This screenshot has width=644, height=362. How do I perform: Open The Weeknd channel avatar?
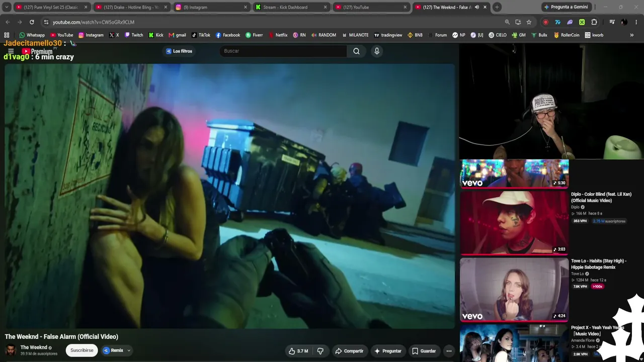click(x=11, y=350)
